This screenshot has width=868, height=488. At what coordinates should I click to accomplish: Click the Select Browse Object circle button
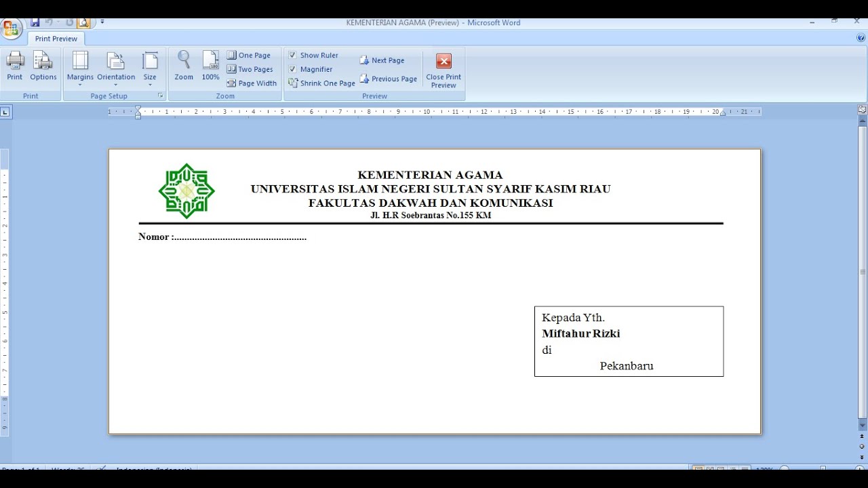(x=863, y=447)
